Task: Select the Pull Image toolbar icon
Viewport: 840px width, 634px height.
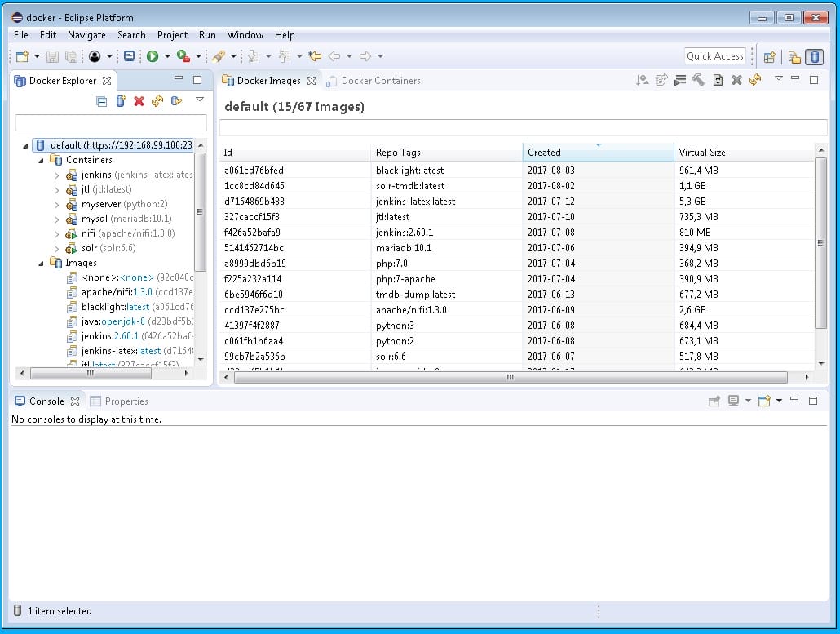Action: tap(643, 79)
